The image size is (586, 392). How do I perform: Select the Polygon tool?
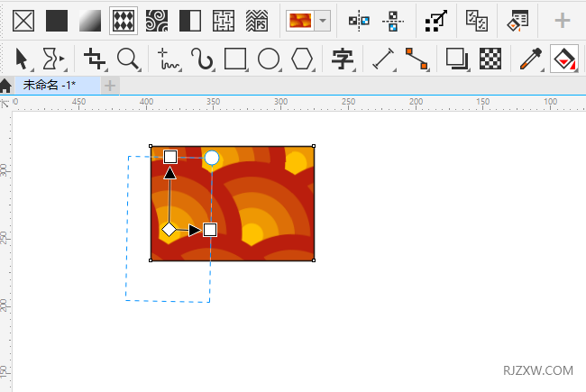point(302,59)
